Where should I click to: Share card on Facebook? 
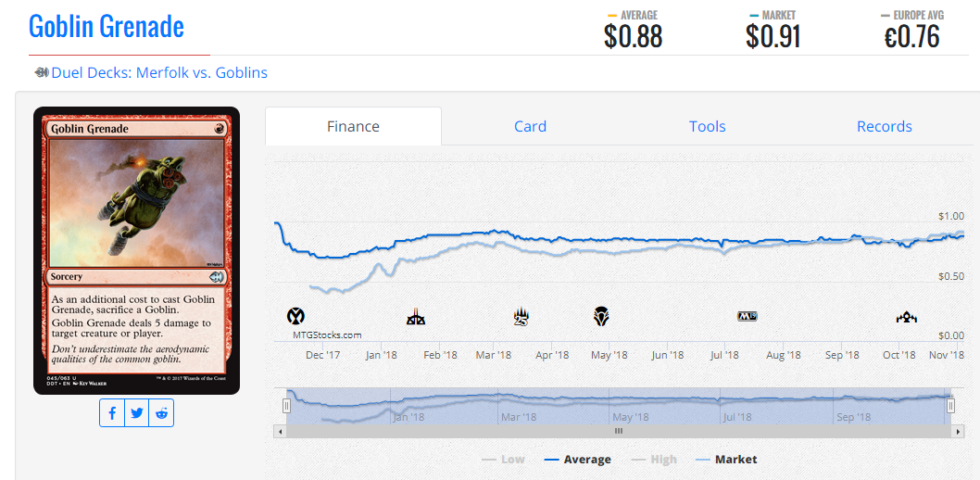112,413
